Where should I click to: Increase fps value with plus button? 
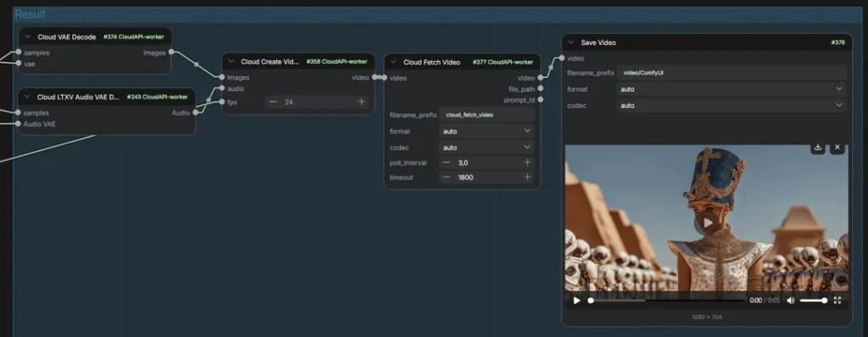click(x=361, y=102)
